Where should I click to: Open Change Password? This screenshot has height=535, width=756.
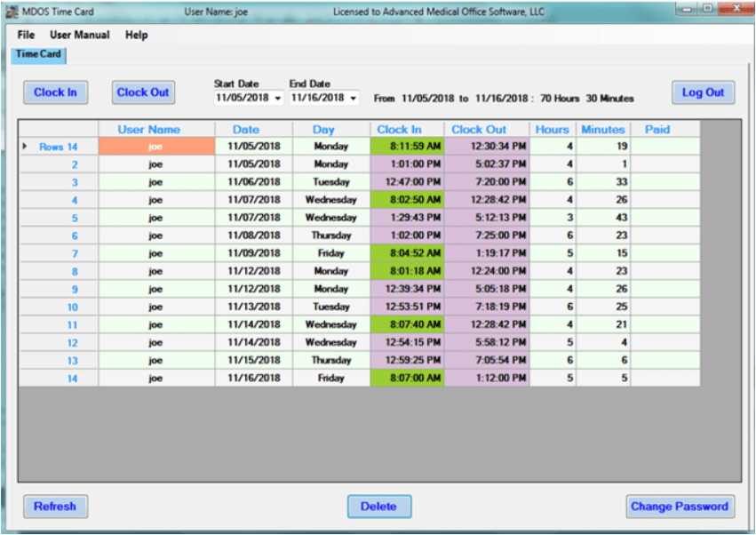pos(680,507)
